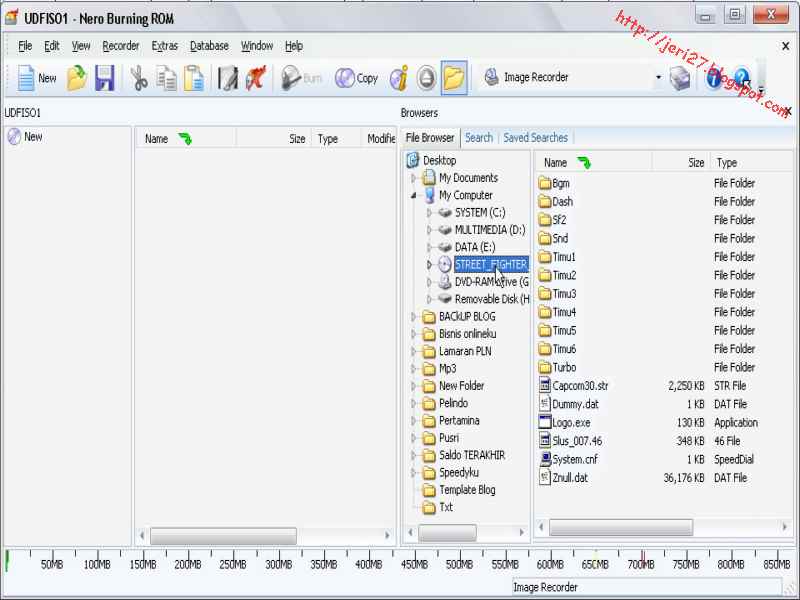Image resolution: width=800 pixels, height=600 pixels.
Task: Open a compilation with the yellow Open icon
Action: 77,78
